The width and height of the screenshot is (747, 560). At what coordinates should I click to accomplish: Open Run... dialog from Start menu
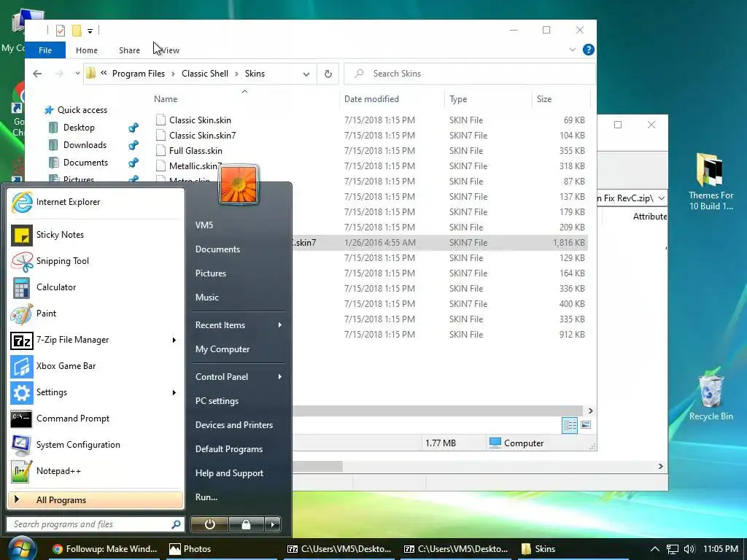(206, 497)
